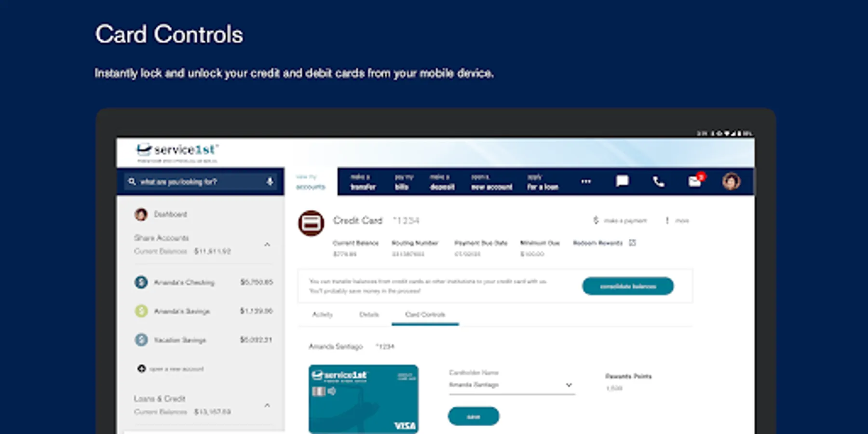
Task: Click the search field 'what are you looking for?'
Action: pyautogui.click(x=200, y=182)
